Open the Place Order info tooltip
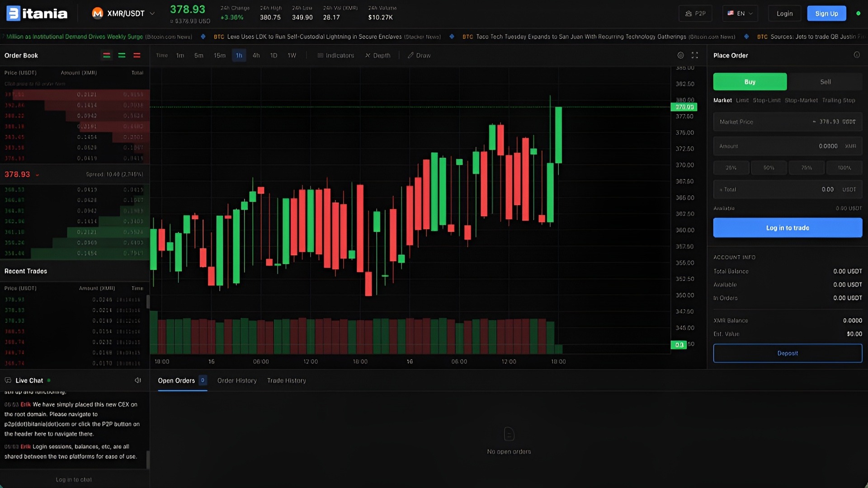Screen dimensions: 868x488 858,55
